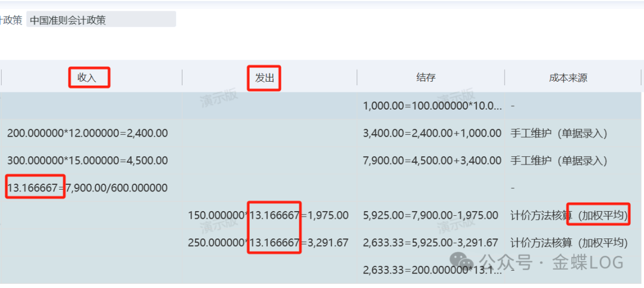This screenshot has width=644, height=288.
Task: Select the 5,925.00=7,900.00-1,975.00 balance cell
Action: tap(430, 215)
